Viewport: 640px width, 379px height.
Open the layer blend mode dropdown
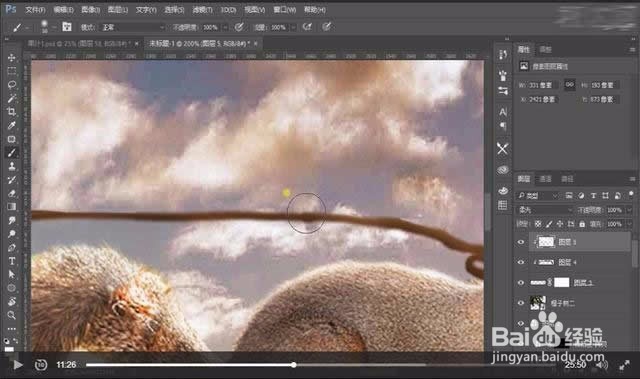[x=545, y=210]
